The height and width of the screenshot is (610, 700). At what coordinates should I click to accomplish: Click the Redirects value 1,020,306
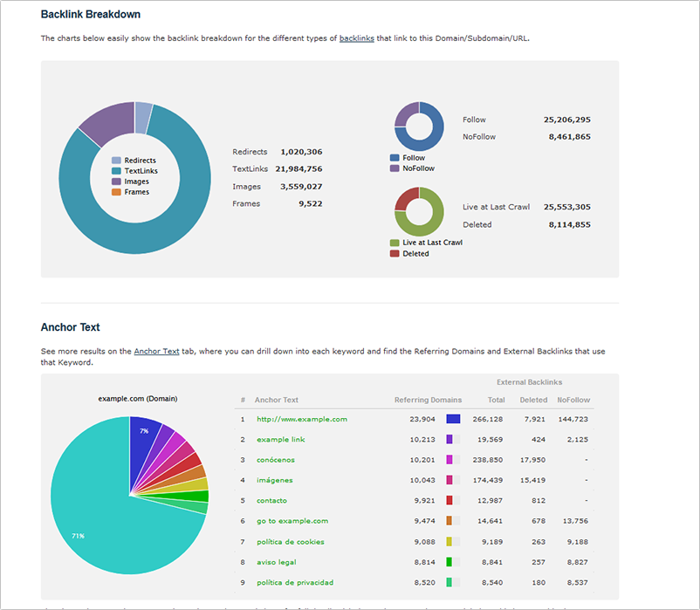[301, 152]
